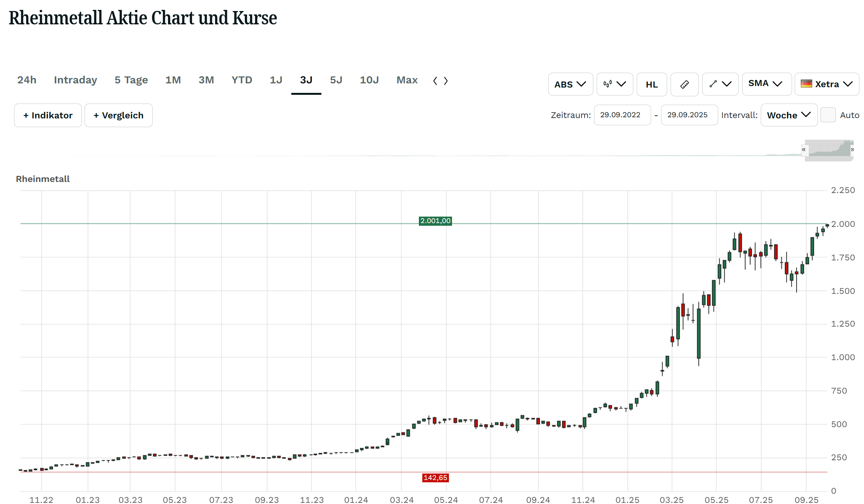The height and width of the screenshot is (504, 864).
Task: Click the ruler measurement tool icon
Action: (x=684, y=84)
